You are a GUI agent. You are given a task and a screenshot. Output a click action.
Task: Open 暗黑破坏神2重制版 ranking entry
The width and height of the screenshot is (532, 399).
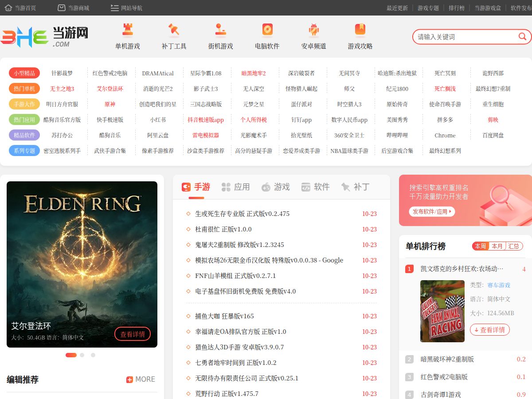coord(447,359)
